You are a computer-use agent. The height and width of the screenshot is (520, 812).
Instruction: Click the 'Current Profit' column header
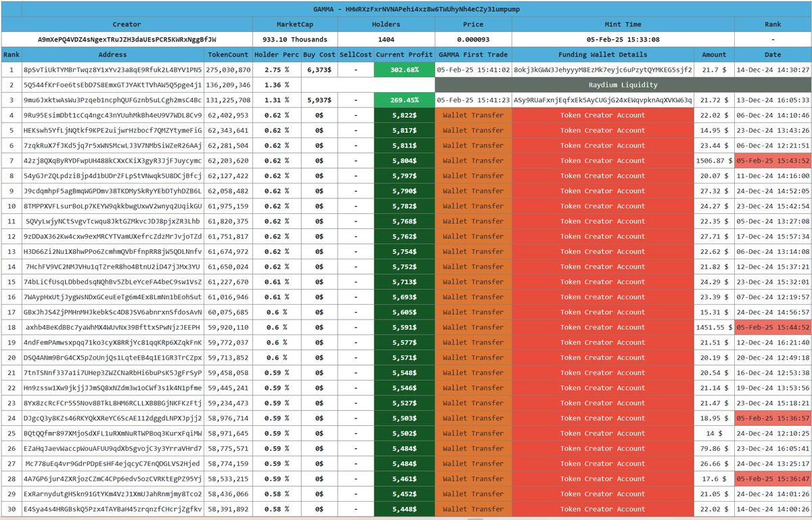tap(405, 55)
